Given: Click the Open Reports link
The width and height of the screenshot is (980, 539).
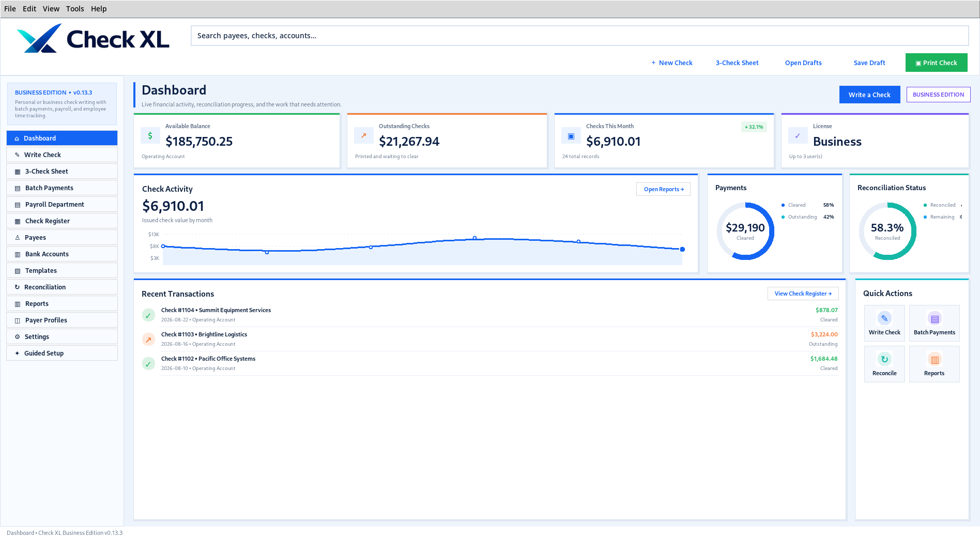Looking at the screenshot, I should (663, 189).
